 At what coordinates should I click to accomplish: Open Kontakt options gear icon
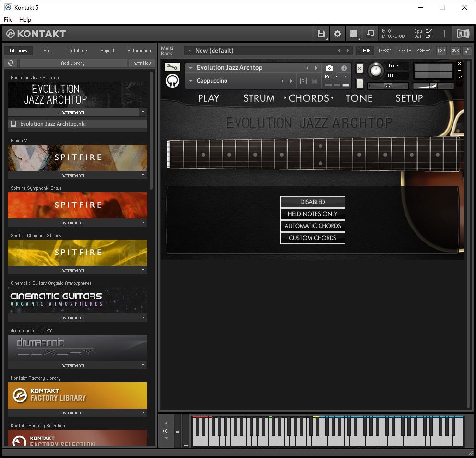coord(337,34)
